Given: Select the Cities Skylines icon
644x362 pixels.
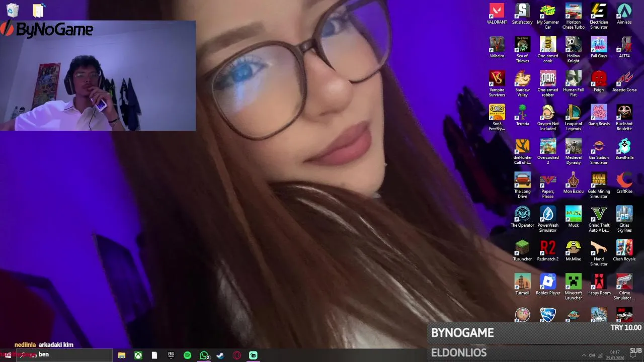Looking at the screenshot, I should click(x=624, y=218).
